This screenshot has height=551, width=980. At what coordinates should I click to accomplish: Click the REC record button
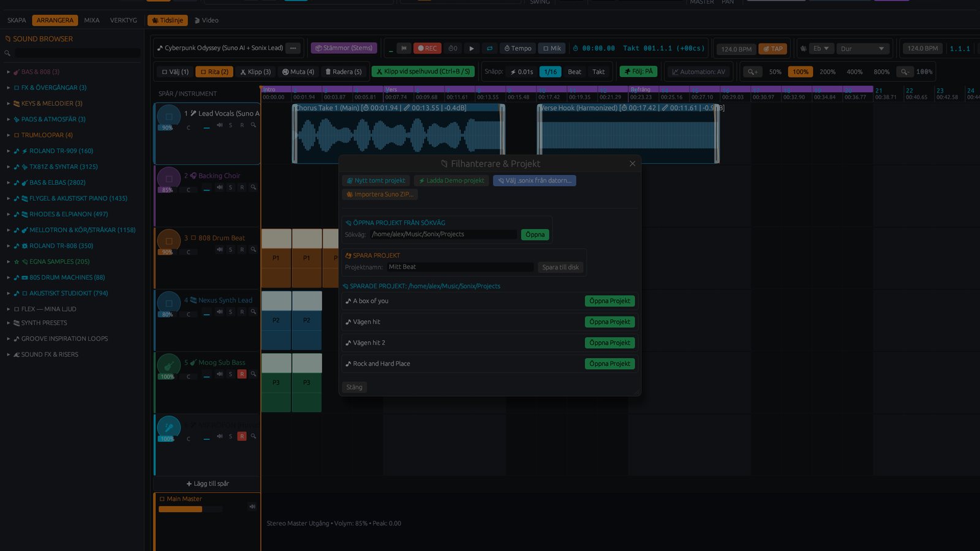coord(428,48)
